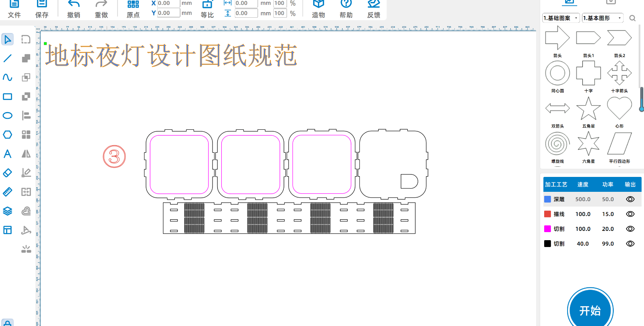Toggle visibility of the 深雕 layer
This screenshot has width=644, height=326.
(x=630, y=199)
